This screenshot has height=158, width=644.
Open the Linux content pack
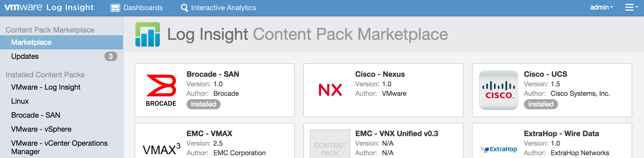click(x=20, y=101)
